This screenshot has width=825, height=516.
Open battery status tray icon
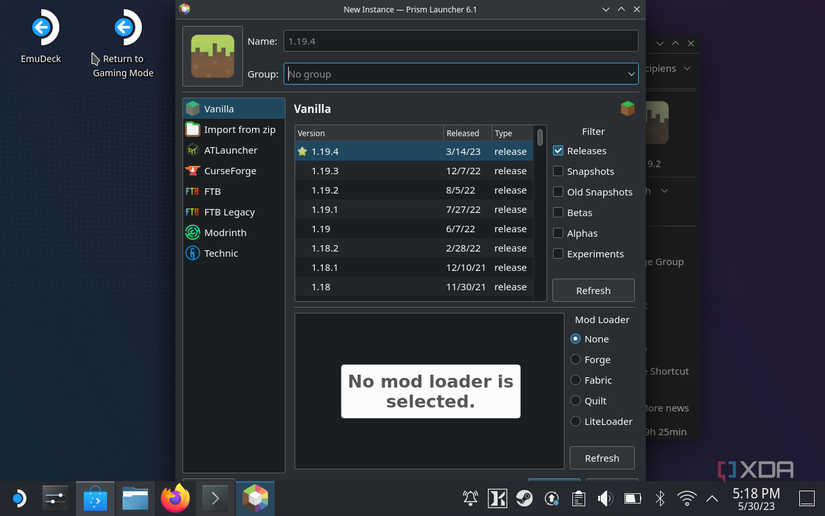pos(632,498)
